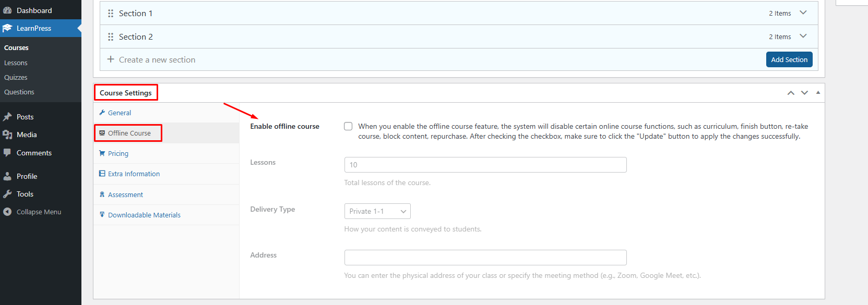Viewport: 868px width, 305px height.
Task: Expand Section 1 with its chevron
Action: tap(803, 13)
